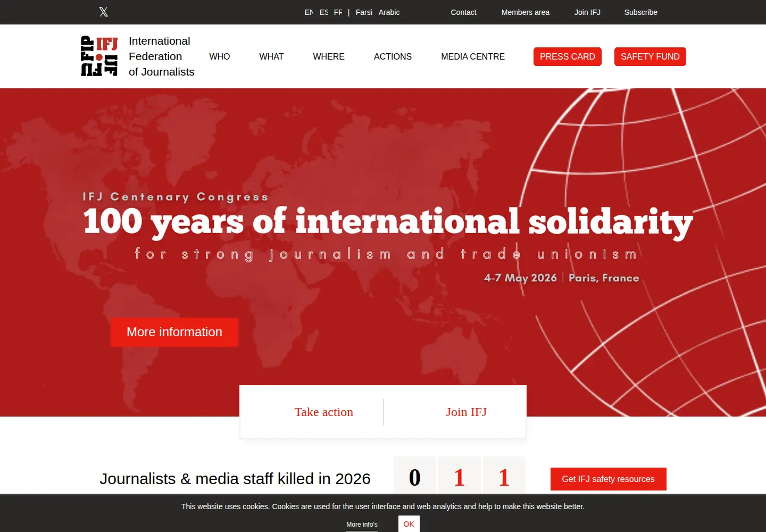This screenshot has width=766, height=532.
Task: Click the Paris, France location text
Action: [x=604, y=278]
